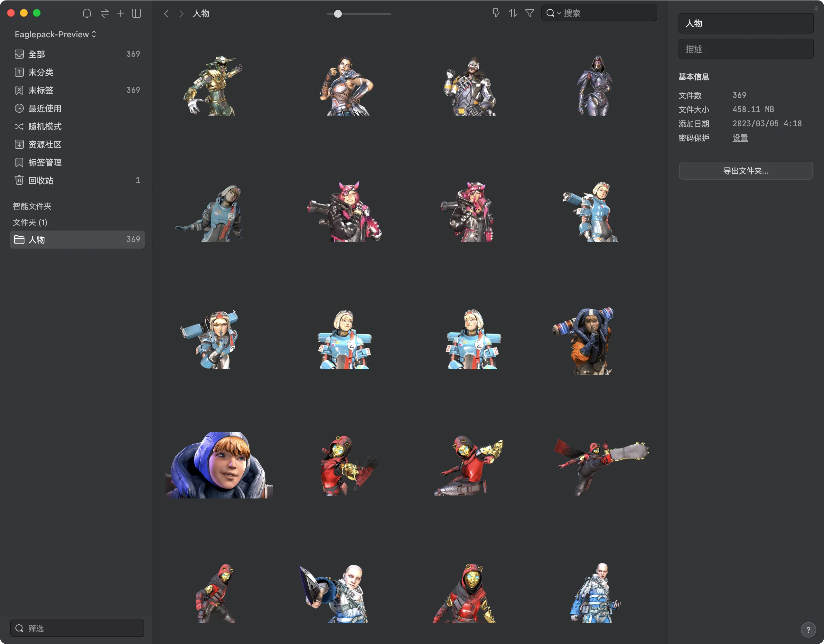This screenshot has width=824, height=644.
Task: Click the 描述 description field
Action: click(x=745, y=49)
